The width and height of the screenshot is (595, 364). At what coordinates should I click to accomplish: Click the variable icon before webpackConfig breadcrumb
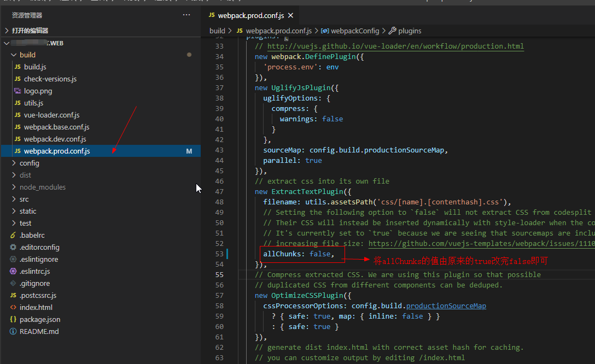tap(325, 31)
